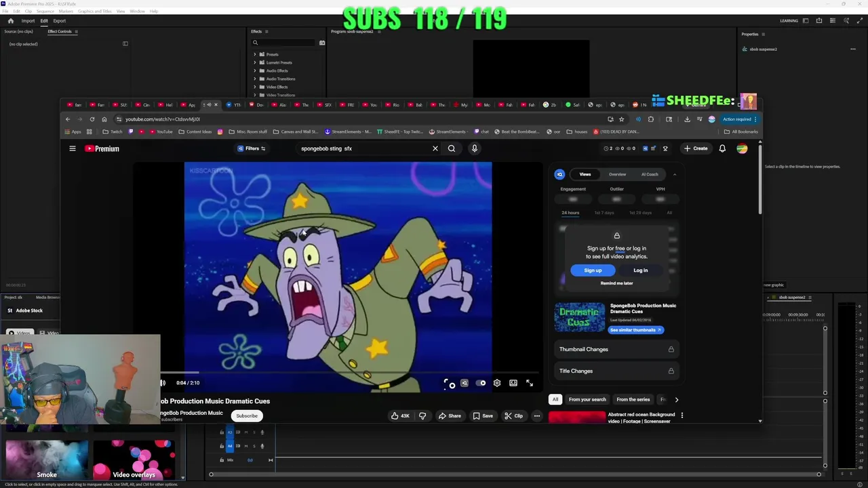Click See similar thumbnails button

pyautogui.click(x=635, y=330)
